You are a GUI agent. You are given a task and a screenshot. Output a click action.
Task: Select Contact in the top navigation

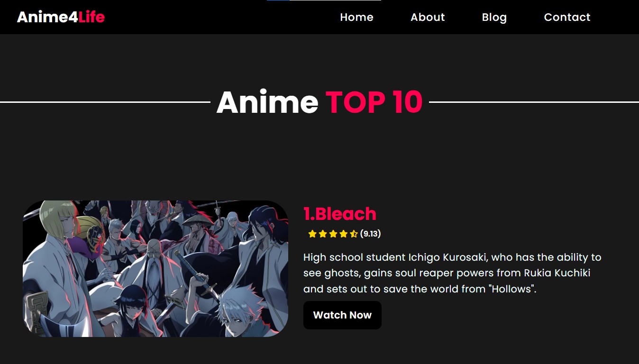pyautogui.click(x=567, y=17)
